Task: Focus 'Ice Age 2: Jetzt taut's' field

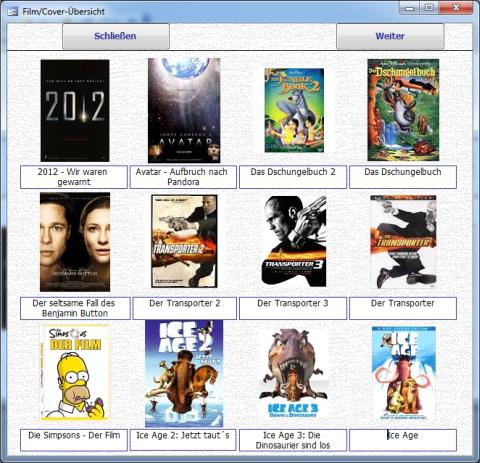Action: [183, 440]
